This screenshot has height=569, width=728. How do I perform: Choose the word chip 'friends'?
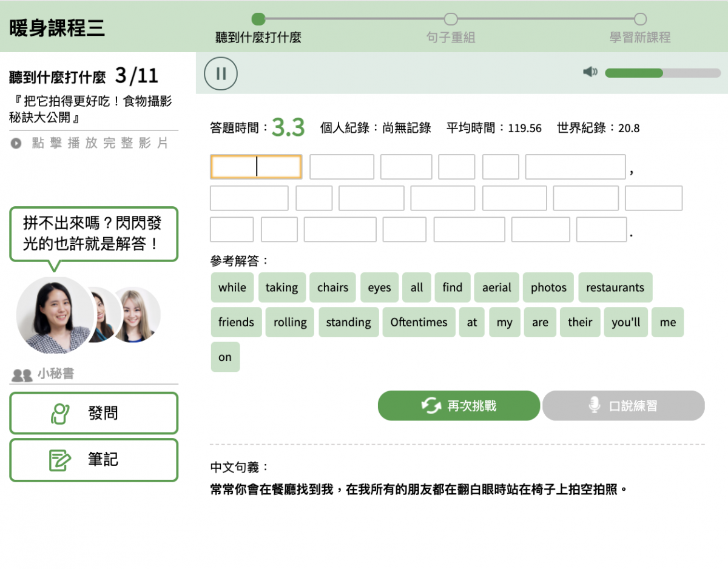click(x=236, y=322)
